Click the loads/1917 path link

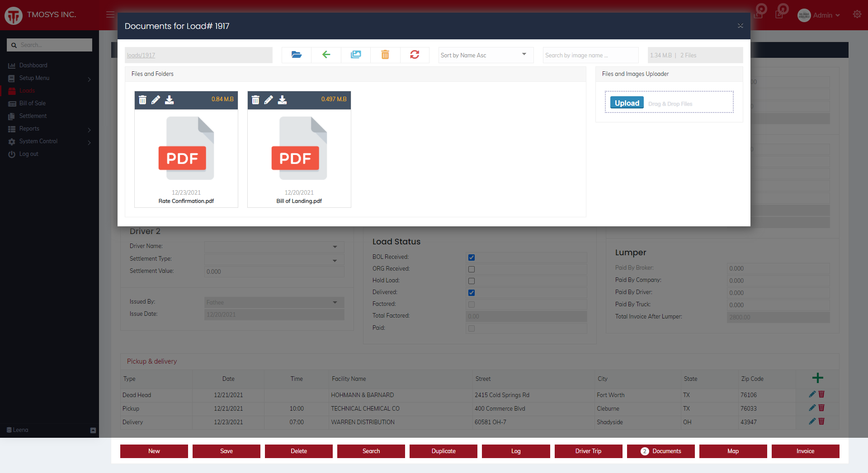click(141, 56)
